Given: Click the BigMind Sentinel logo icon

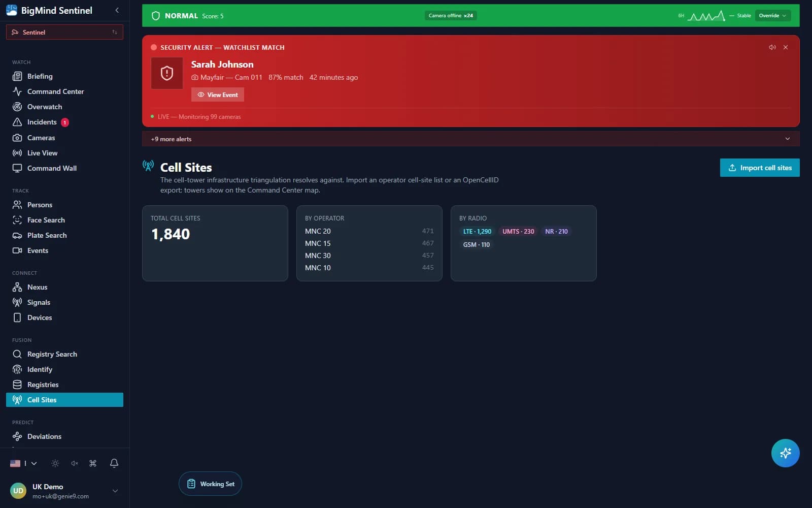Looking at the screenshot, I should click(12, 10).
